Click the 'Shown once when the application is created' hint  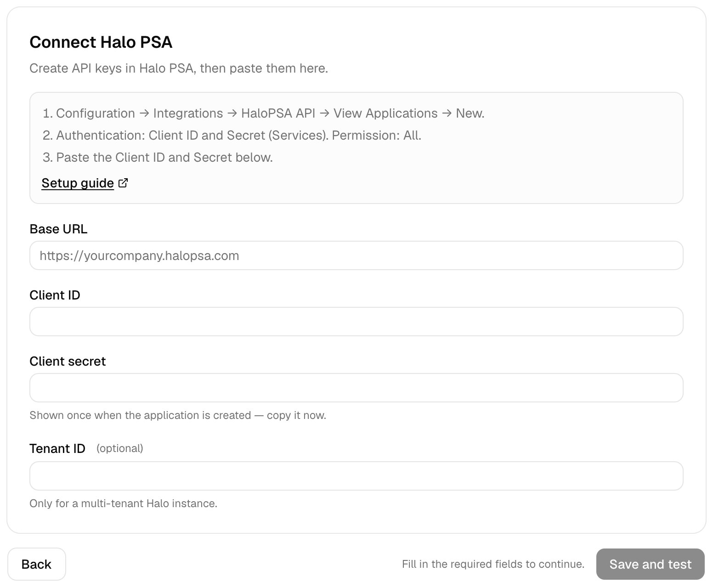pos(178,415)
